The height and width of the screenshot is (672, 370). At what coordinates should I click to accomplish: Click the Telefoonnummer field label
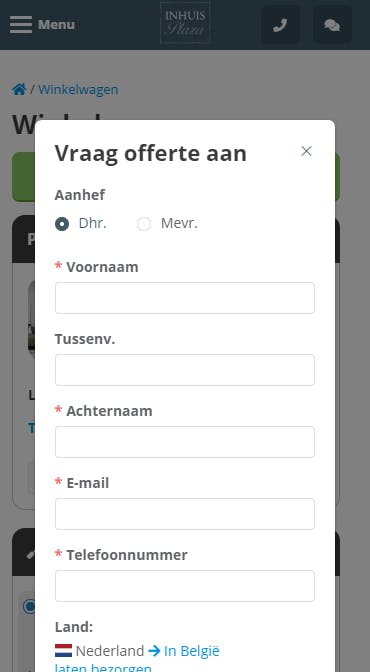click(x=127, y=555)
